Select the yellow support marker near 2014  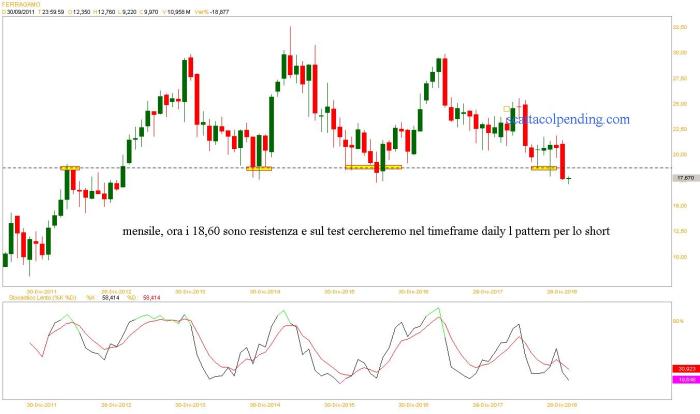[x=259, y=168]
